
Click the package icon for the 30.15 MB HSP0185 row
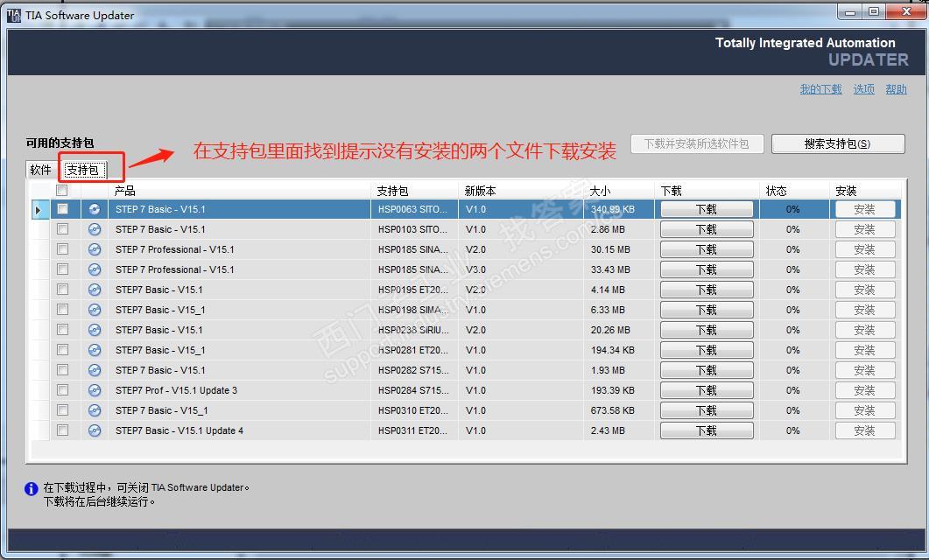click(95, 249)
